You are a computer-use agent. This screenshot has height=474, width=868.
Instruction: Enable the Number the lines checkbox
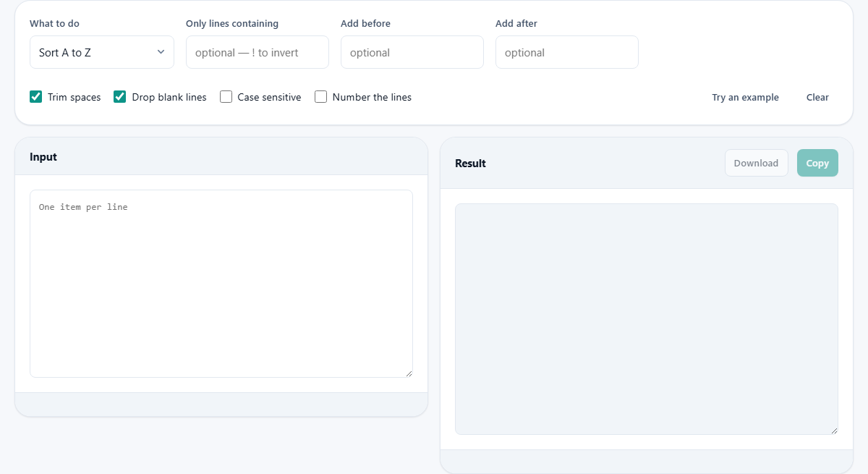[320, 97]
